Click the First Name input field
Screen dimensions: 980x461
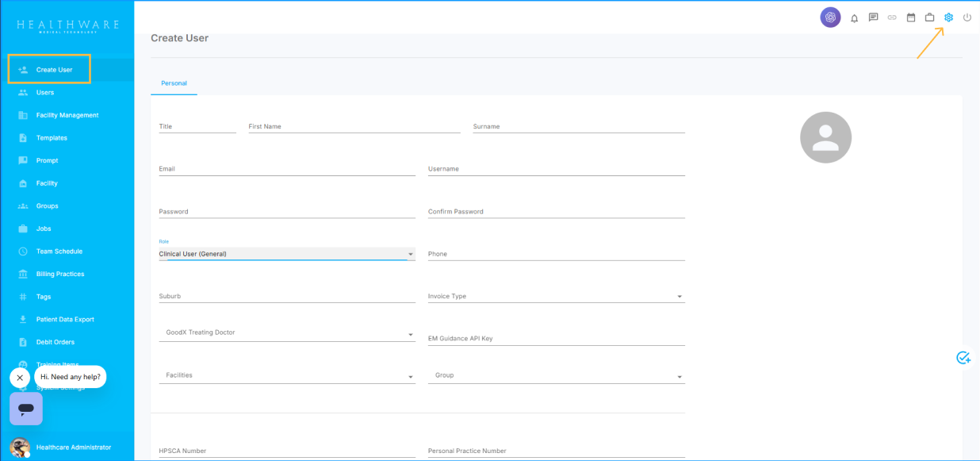(354, 127)
